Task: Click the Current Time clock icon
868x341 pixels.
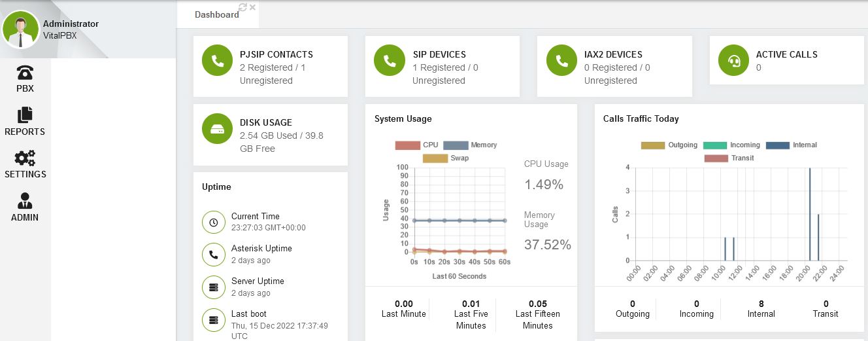Action: [x=214, y=223]
